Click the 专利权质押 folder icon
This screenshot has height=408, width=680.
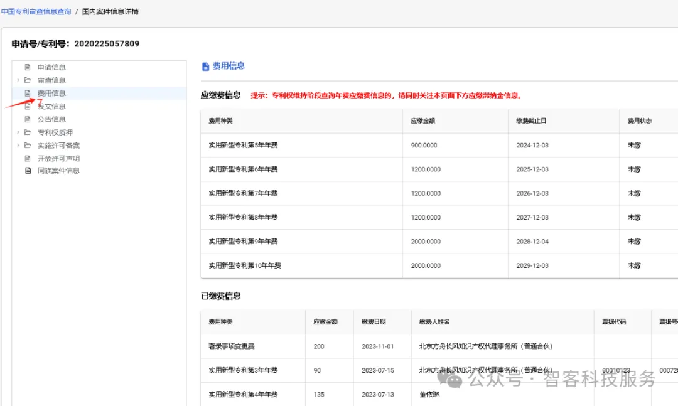[27, 132]
